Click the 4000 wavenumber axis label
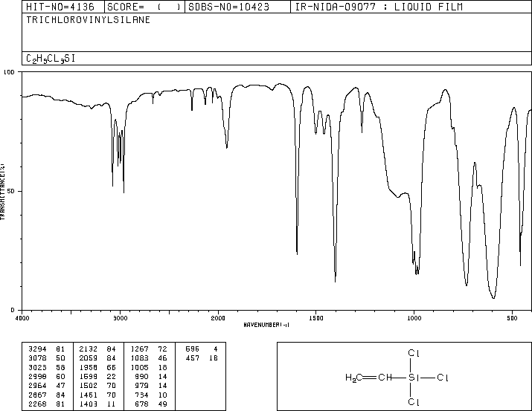 click(22, 318)
